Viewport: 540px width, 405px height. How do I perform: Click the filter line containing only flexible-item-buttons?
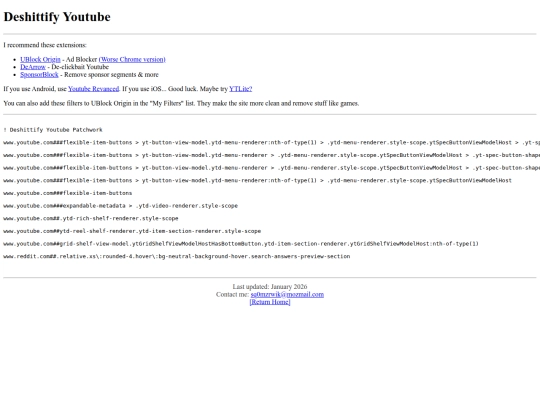(68, 193)
